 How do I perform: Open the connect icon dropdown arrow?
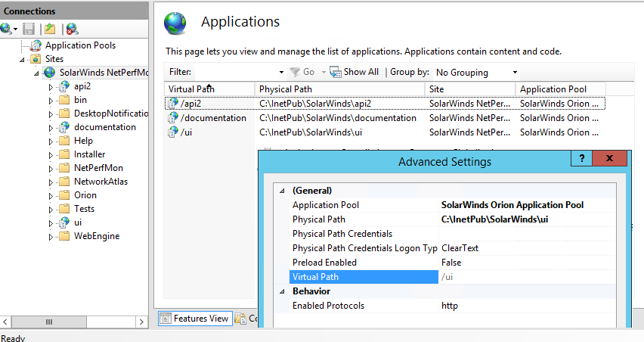[16, 30]
